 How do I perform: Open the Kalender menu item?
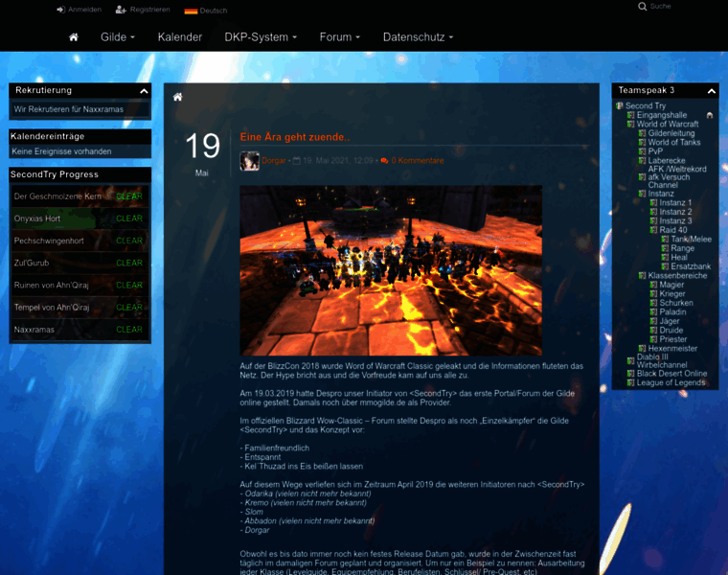click(x=180, y=37)
